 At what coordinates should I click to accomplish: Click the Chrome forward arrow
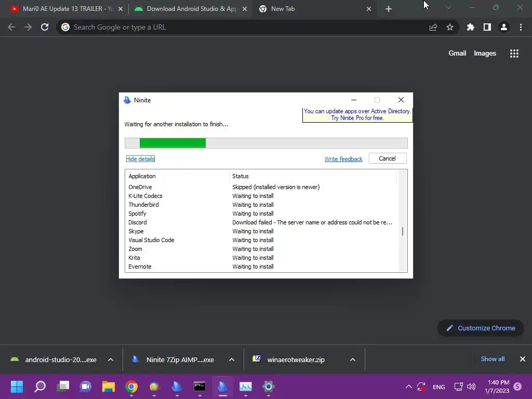pos(28,27)
